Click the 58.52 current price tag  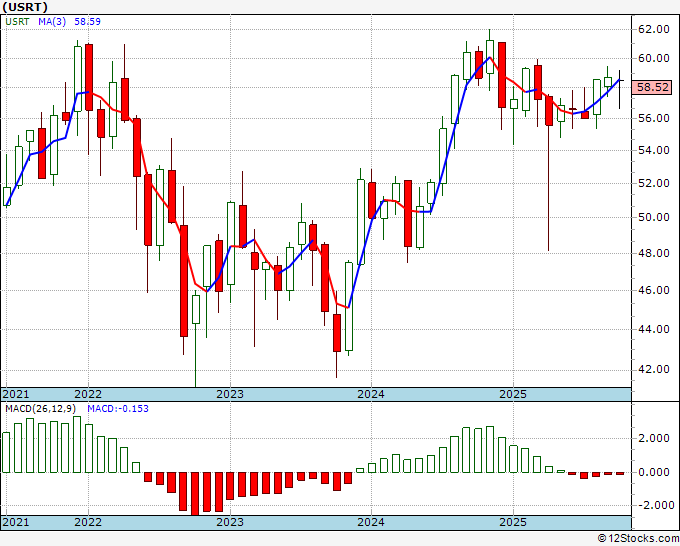tap(653, 87)
